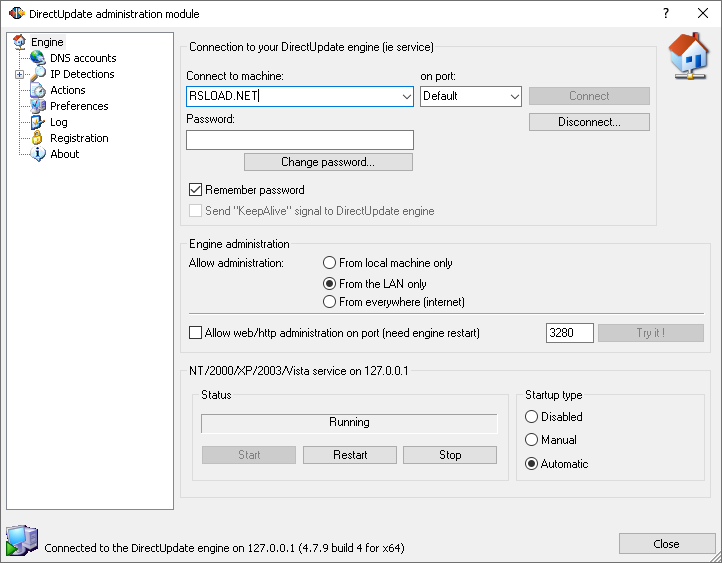
Task: Click the Log tree icon
Action: click(38, 122)
